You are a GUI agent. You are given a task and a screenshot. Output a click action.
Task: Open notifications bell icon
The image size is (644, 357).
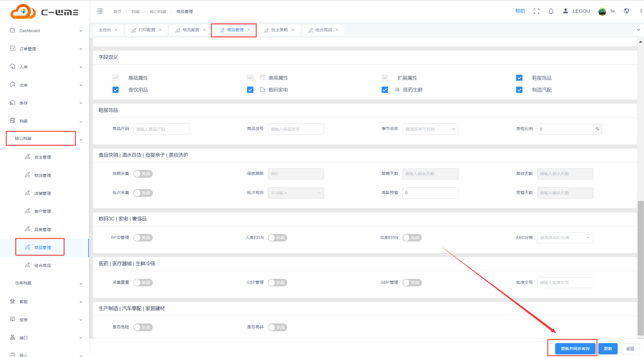point(551,11)
